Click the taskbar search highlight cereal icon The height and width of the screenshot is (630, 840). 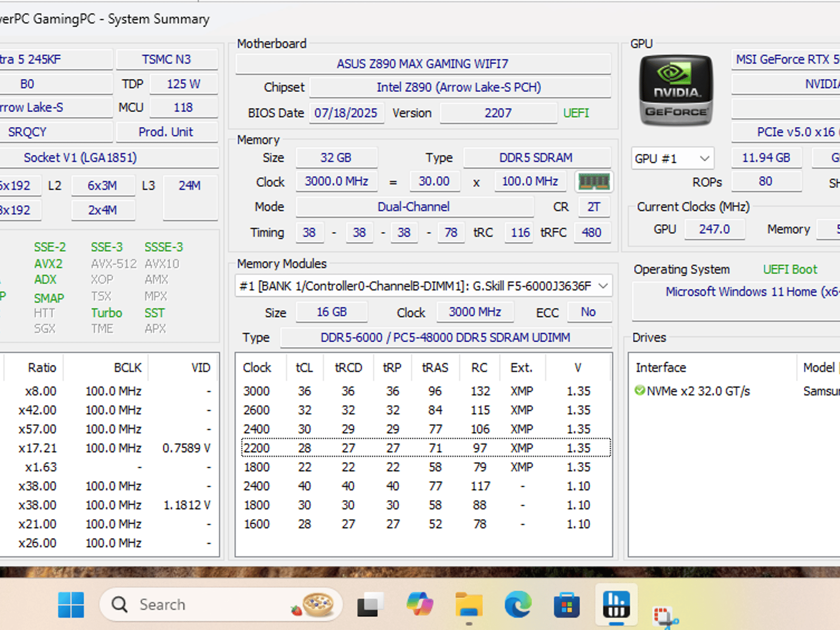click(x=314, y=605)
